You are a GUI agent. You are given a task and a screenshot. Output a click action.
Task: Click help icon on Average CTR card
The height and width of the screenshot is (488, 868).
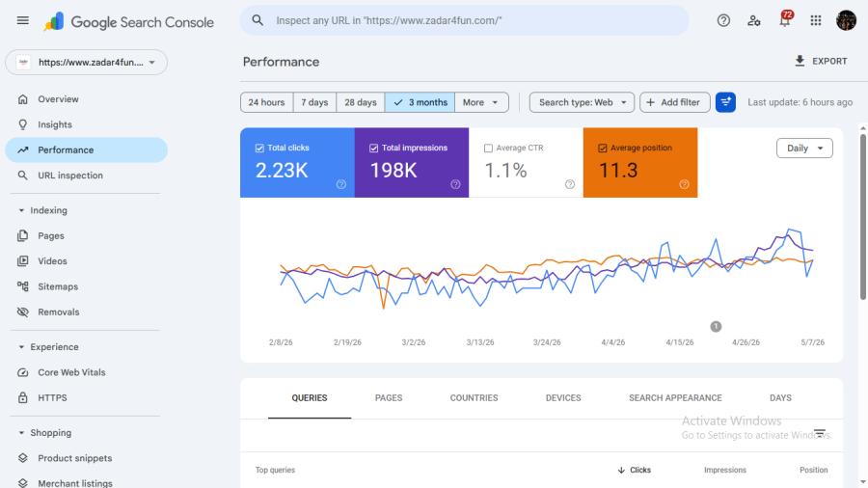[570, 184]
